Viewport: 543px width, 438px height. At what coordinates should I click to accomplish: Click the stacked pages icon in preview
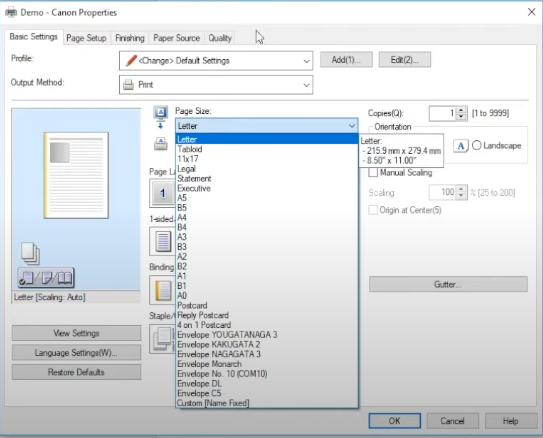(30, 253)
